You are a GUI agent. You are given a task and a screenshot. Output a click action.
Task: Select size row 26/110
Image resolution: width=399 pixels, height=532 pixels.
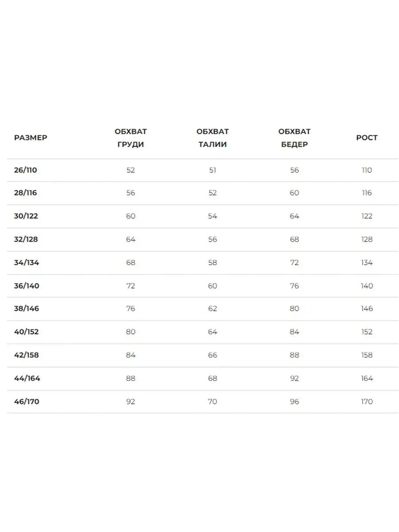point(203,170)
